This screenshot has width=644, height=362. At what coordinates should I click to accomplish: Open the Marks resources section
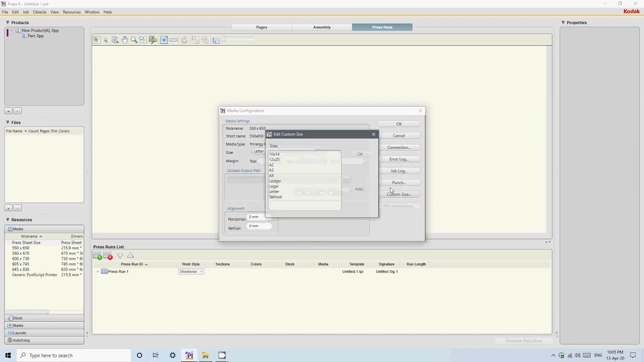click(44, 325)
